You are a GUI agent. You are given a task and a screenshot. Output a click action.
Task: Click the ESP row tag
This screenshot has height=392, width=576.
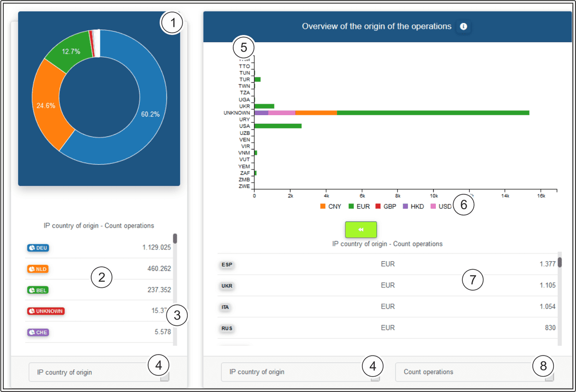tap(227, 265)
